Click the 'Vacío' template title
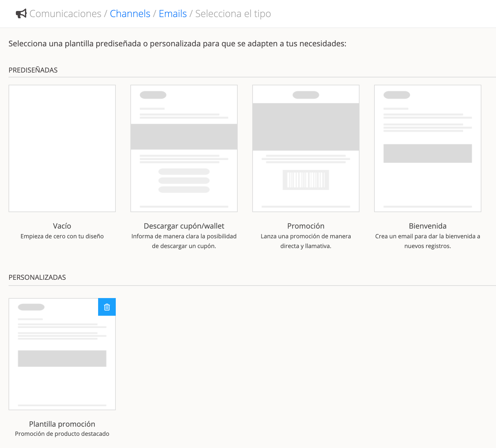Screen dimensions: 496x448 (62, 226)
